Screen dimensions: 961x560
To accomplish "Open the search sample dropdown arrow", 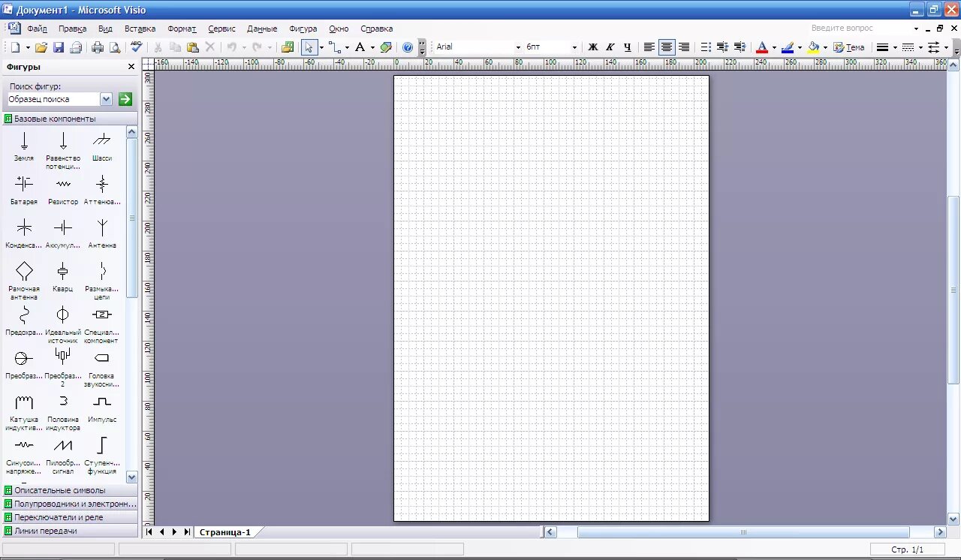I will click(x=106, y=99).
